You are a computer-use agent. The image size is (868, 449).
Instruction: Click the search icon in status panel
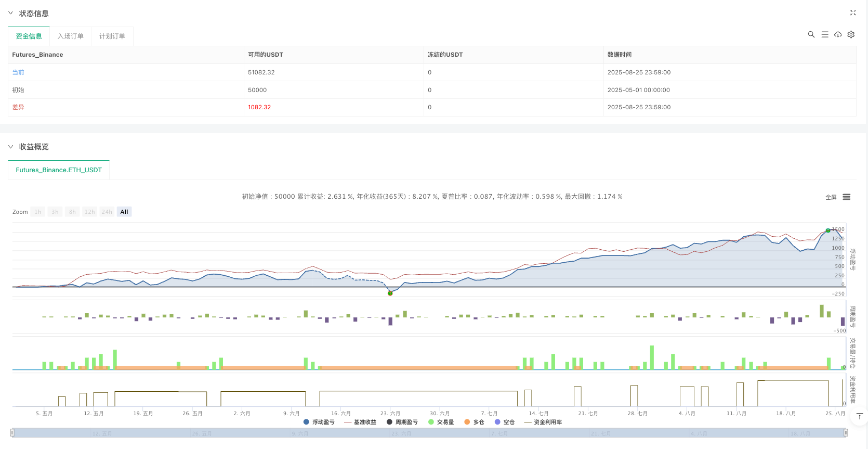tap(811, 34)
